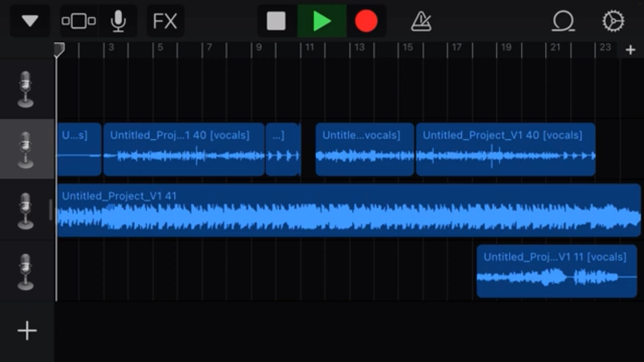
Task: Toggle the metronome
Action: point(421,21)
